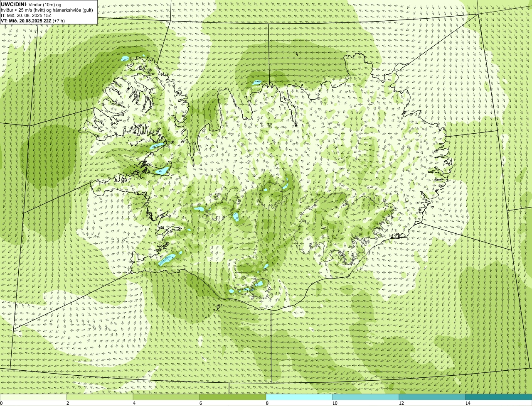Click the light green 2–4 legend color segment
The image size is (532, 406).
(100, 397)
